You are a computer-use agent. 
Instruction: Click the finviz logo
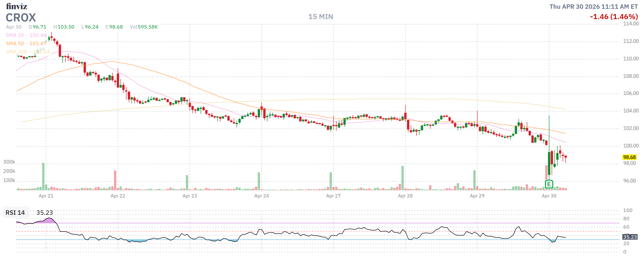(17, 6)
